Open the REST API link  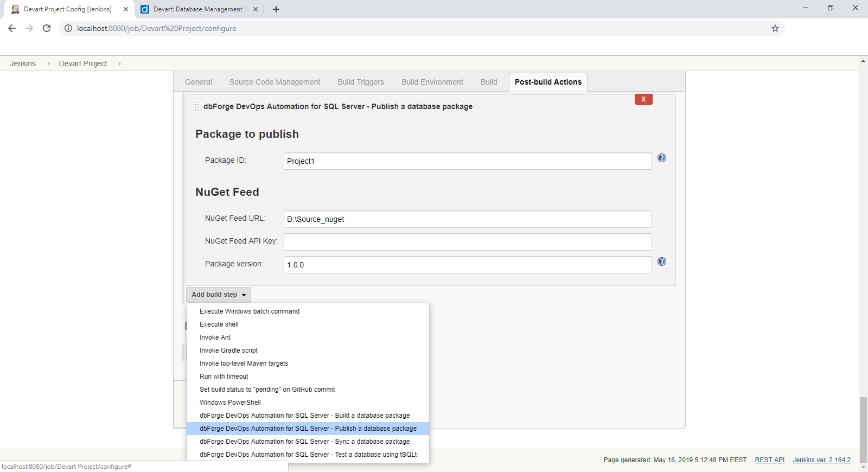770,460
